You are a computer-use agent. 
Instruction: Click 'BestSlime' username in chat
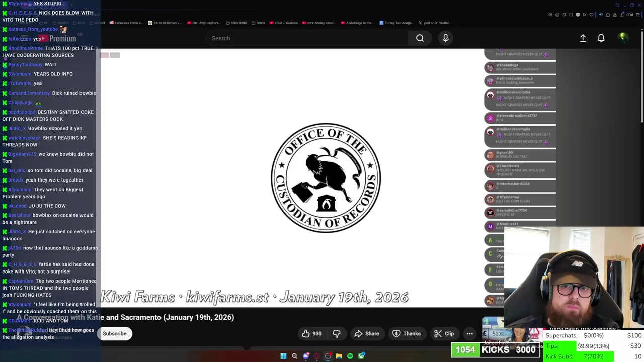[19, 215]
